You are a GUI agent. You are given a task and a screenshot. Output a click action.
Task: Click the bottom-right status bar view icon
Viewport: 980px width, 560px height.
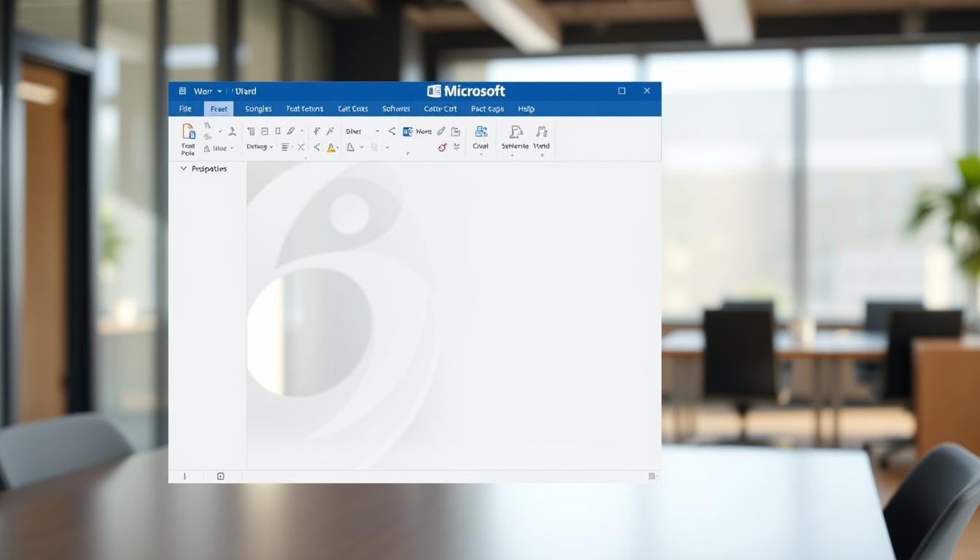click(652, 476)
